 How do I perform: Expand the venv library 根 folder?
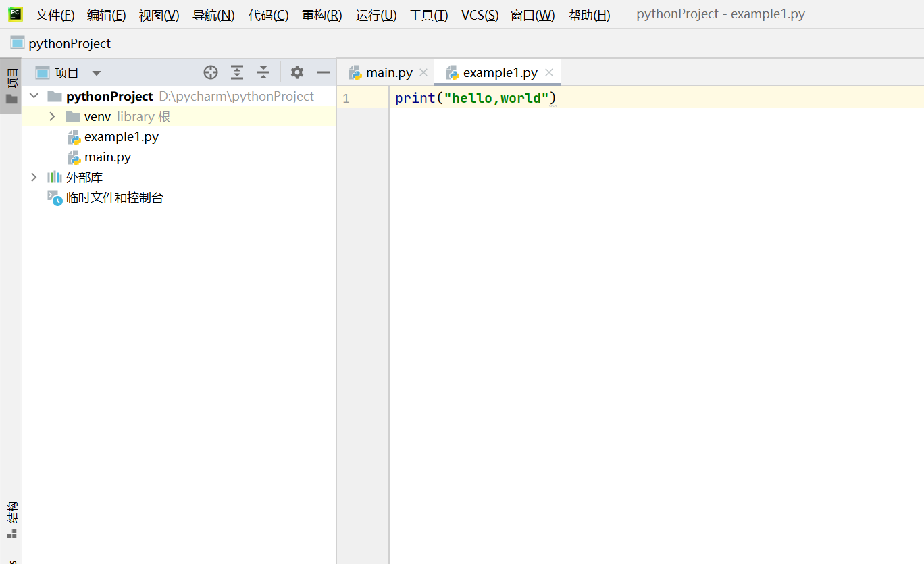coord(52,116)
